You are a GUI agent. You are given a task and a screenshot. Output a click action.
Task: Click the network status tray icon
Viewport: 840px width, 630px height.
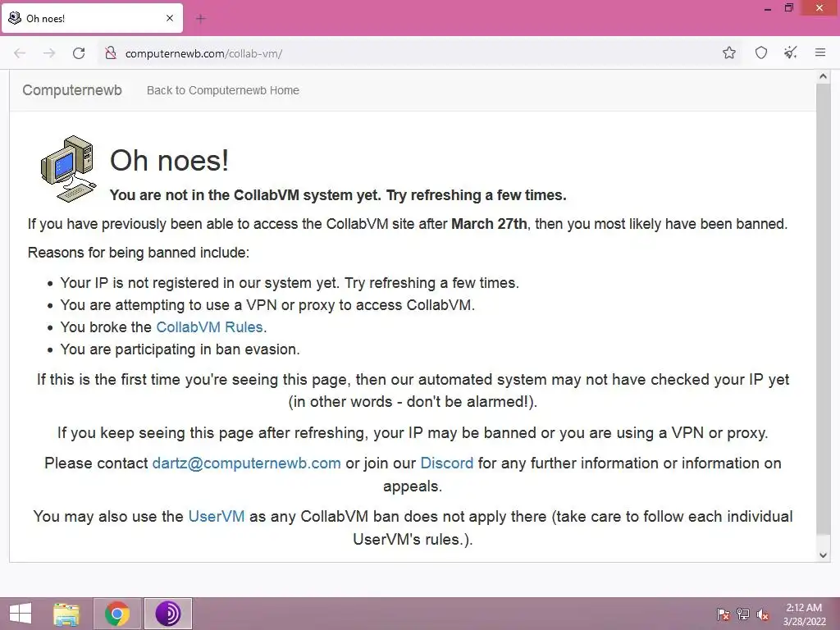(x=743, y=614)
